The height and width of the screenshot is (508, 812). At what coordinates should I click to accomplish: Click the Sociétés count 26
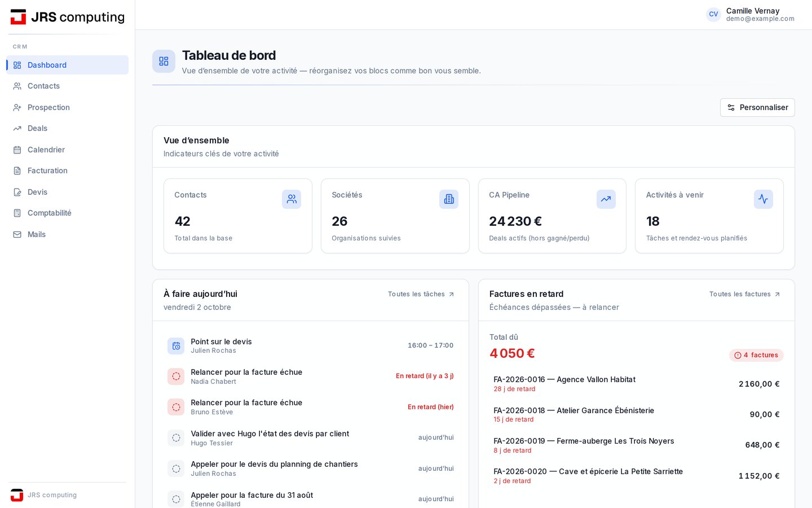pyautogui.click(x=339, y=221)
